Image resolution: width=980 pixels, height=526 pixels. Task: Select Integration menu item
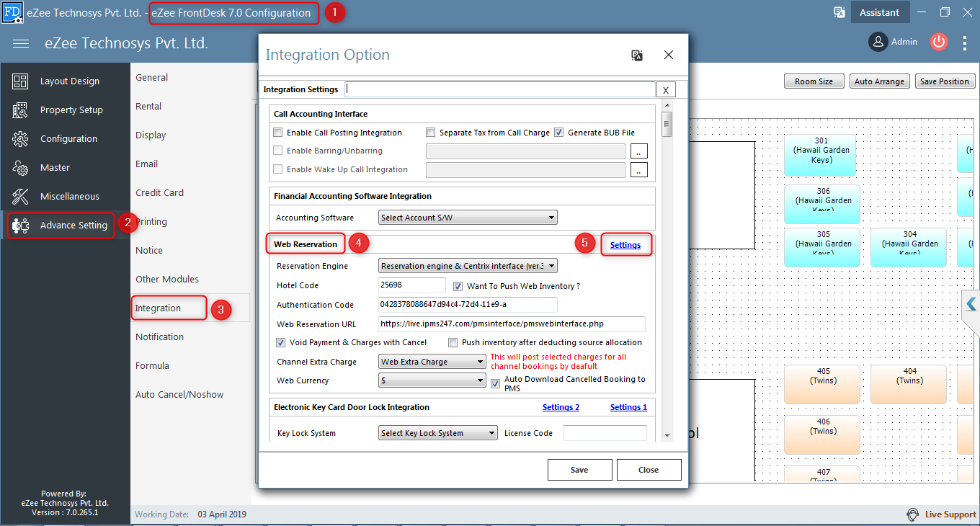[159, 308]
